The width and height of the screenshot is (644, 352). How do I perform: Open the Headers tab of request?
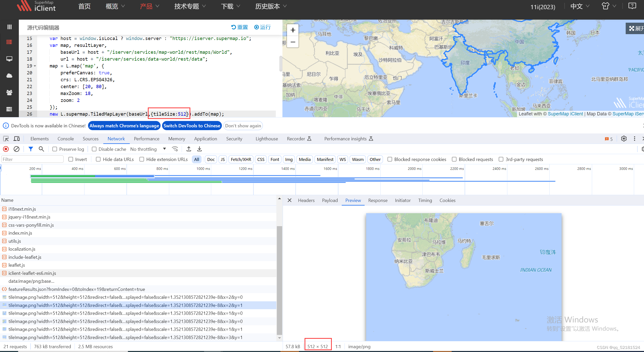[x=306, y=200]
